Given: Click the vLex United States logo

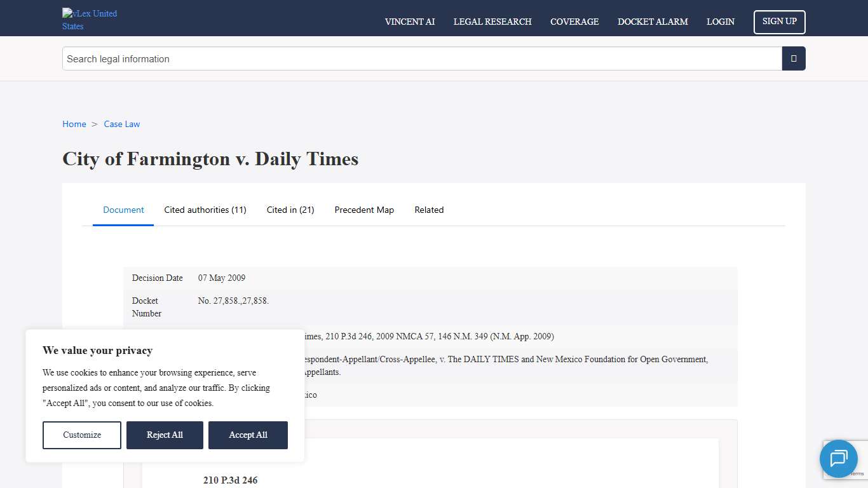Looking at the screenshot, I should [x=89, y=19].
